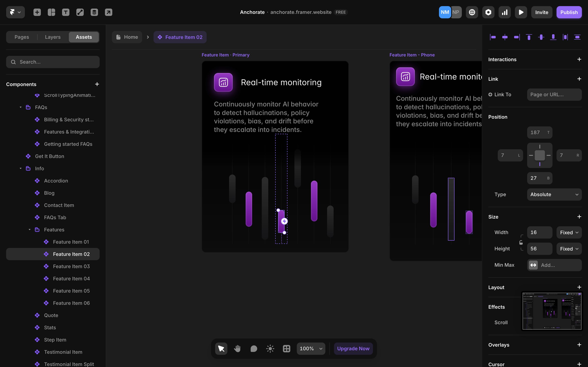
Task: Collapse the Features folder in Components
Action: (x=30, y=230)
